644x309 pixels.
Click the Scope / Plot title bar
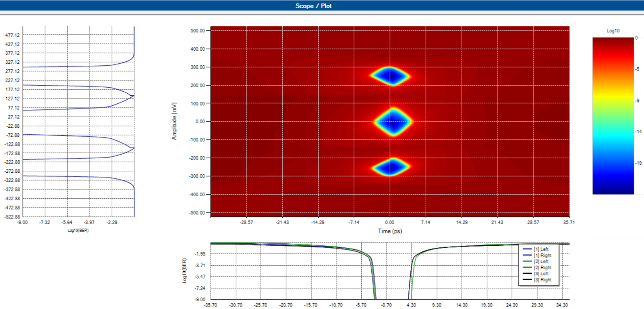[313, 6]
